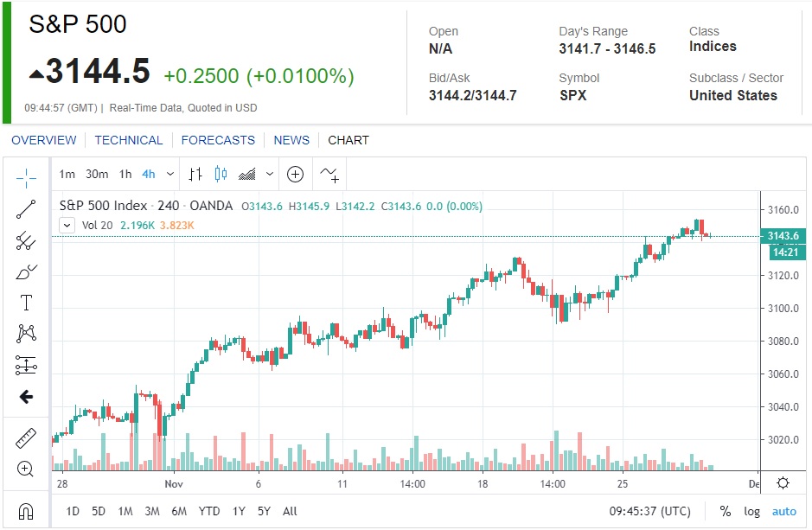Open chart settings gear icon
The height and width of the screenshot is (530, 812).
[x=783, y=483]
